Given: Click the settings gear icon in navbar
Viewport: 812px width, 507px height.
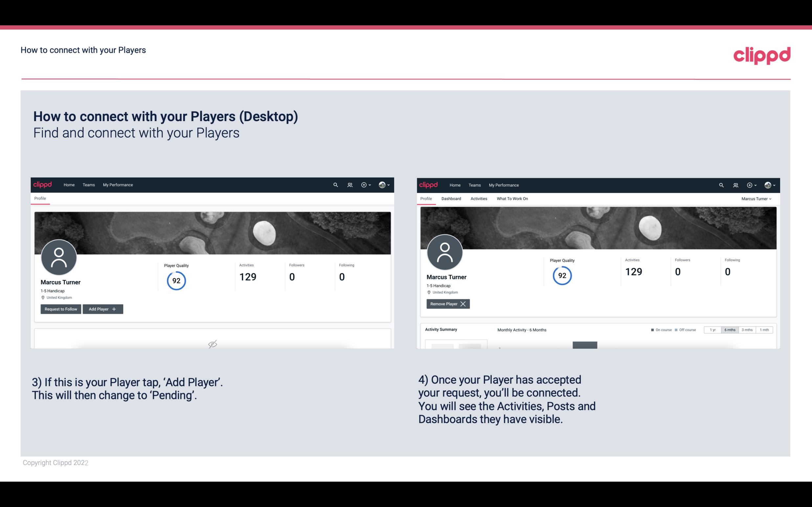Looking at the screenshot, I should (x=364, y=184).
